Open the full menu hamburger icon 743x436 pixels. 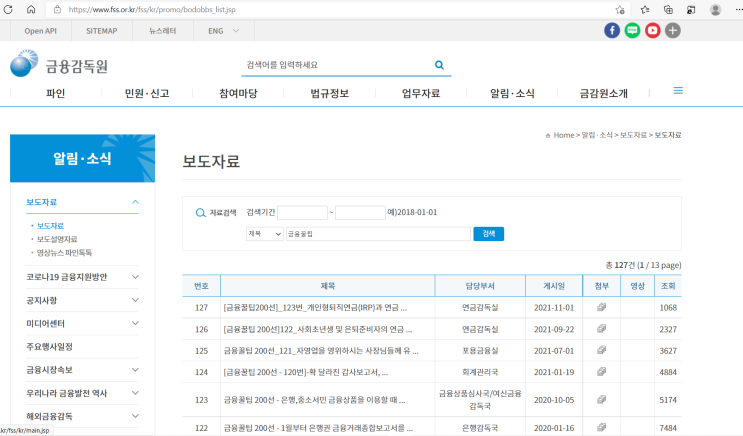click(x=678, y=91)
